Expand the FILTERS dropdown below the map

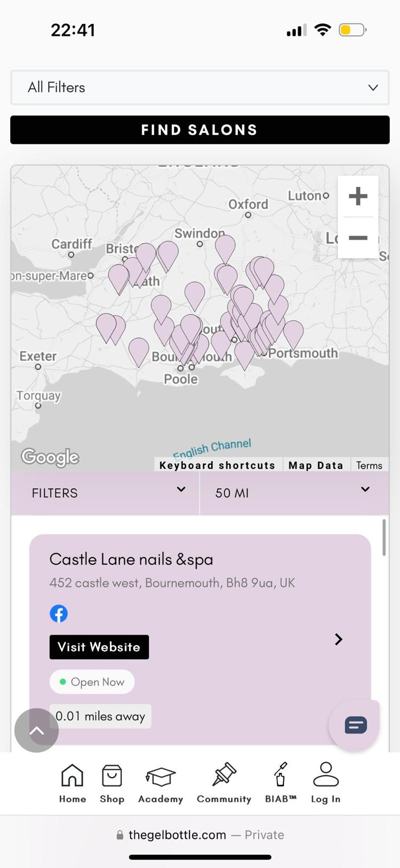(105, 493)
